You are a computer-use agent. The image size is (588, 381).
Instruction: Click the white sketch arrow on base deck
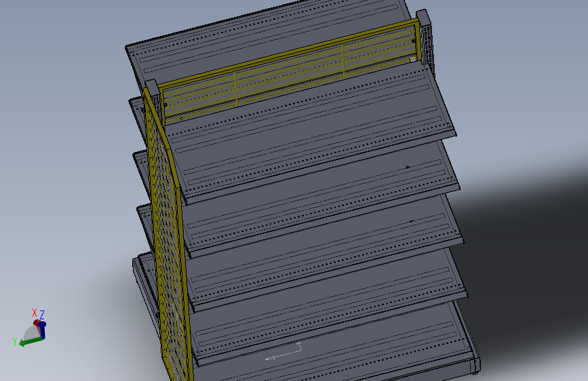(284, 352)
